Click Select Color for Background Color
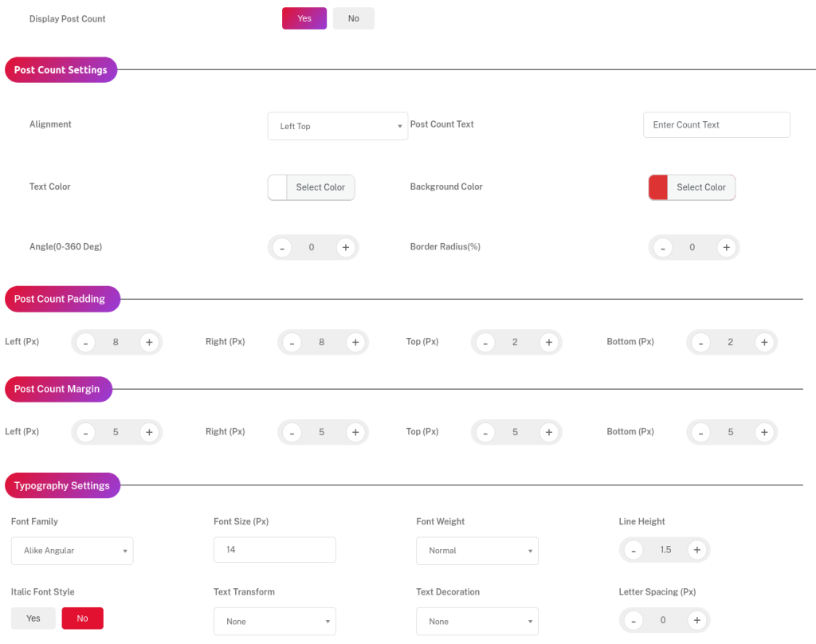The height and width of the screenshot is (644, 816). click(701, 187)
